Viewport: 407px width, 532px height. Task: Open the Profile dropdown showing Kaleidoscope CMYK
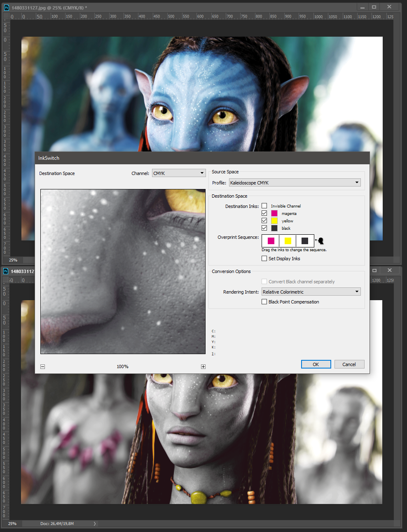295,182
